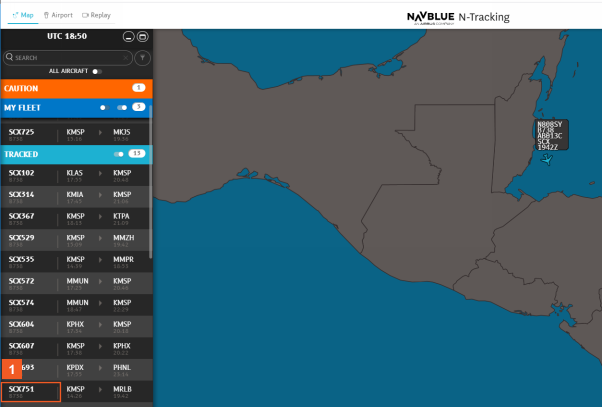Toggle the second MY FLEET switch
The width and height of the screenshot is (603, 407).
(x=122, y=108)
